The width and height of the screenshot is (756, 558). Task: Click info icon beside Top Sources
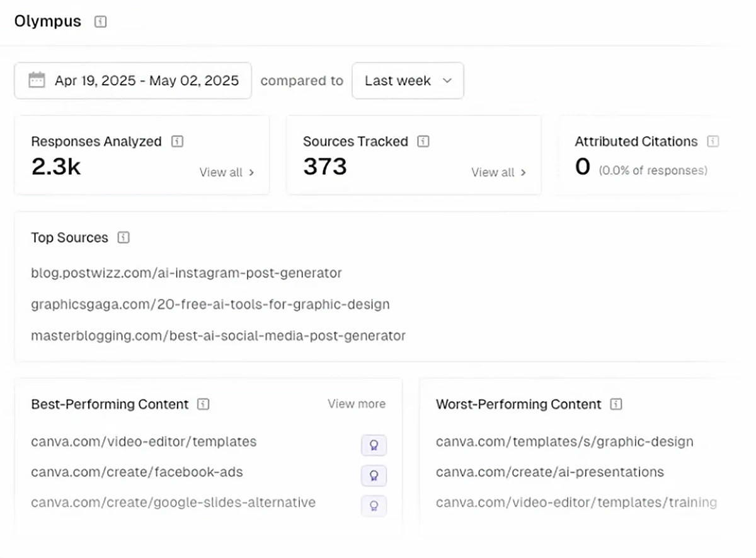123,238
